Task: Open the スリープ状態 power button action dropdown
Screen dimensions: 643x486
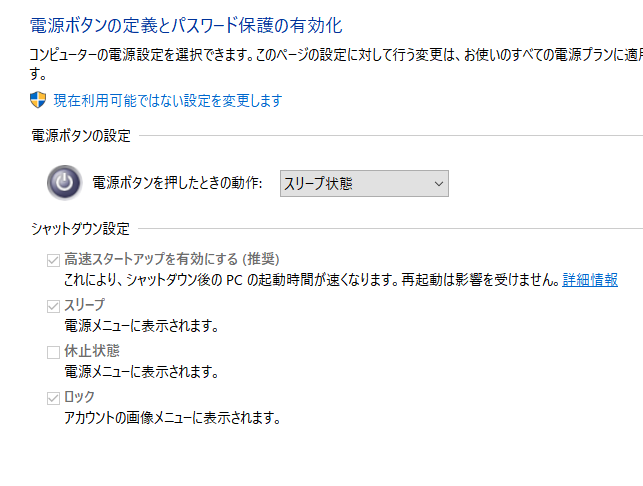Action: point(363,184)
